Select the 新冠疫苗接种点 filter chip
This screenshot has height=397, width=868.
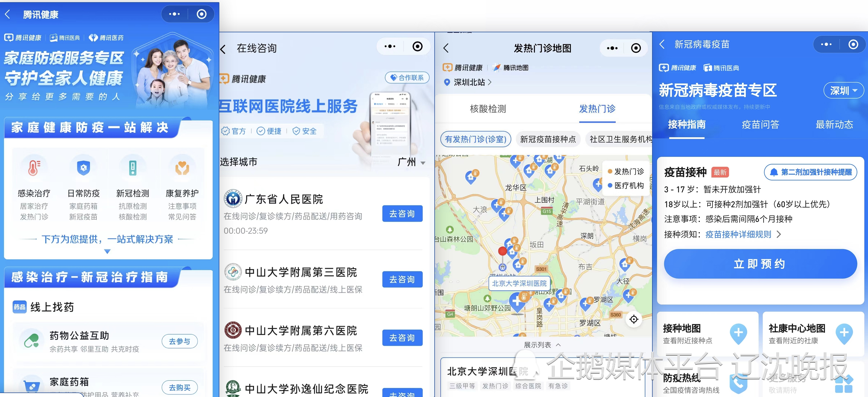[548, 139]
